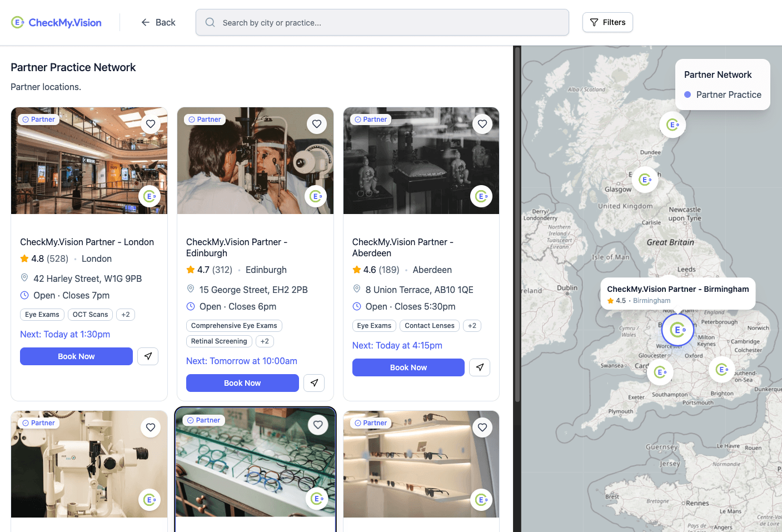Open the London partner shopping mall photo

click(89, 161)
